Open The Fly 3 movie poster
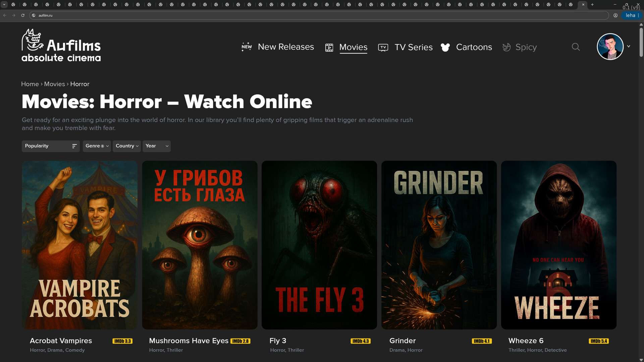644x362 pixels. click(319, 245)
